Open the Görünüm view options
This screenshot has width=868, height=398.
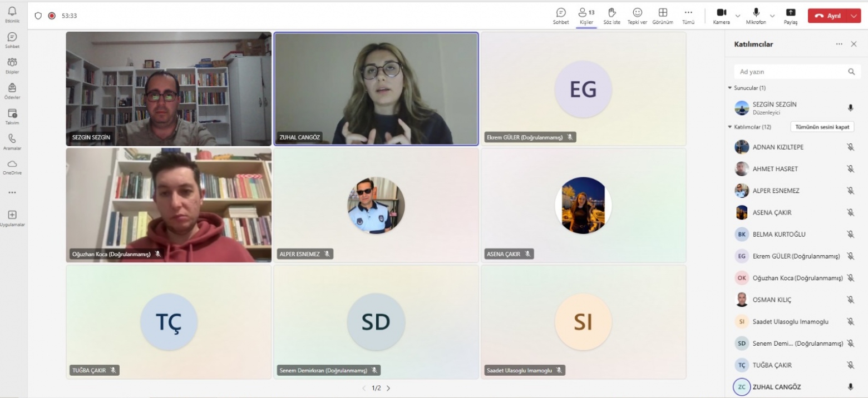(663, 16)
